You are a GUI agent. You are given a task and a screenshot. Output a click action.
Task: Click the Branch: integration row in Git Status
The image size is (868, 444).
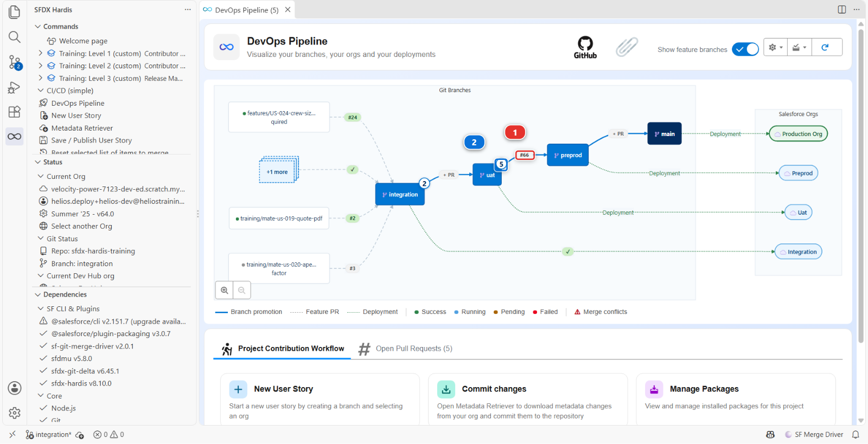(82, 263)
